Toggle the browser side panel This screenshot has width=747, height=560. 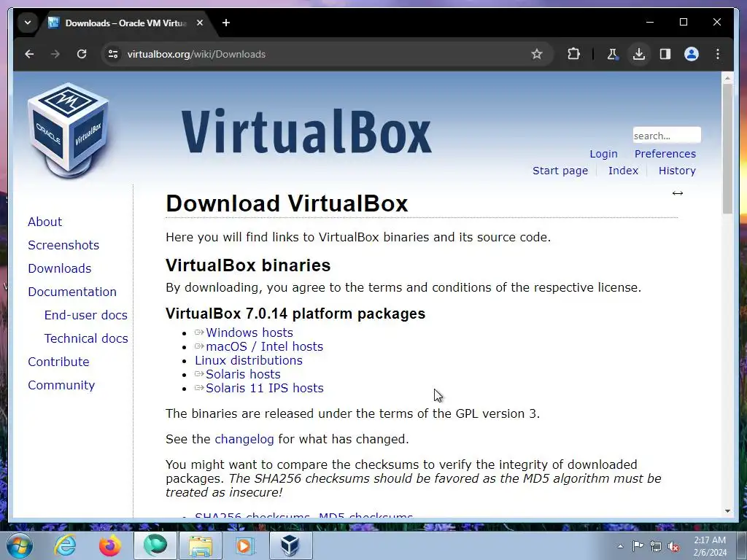665,54
